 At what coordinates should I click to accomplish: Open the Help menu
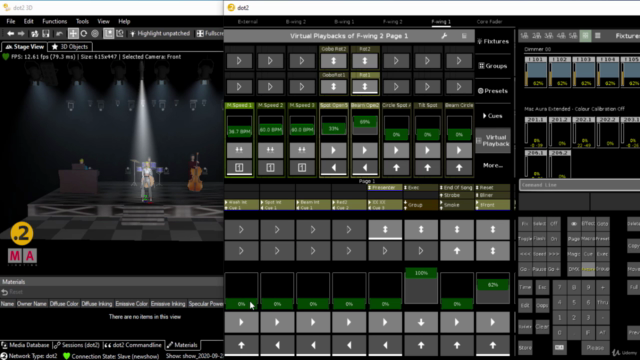click(124, 21)
